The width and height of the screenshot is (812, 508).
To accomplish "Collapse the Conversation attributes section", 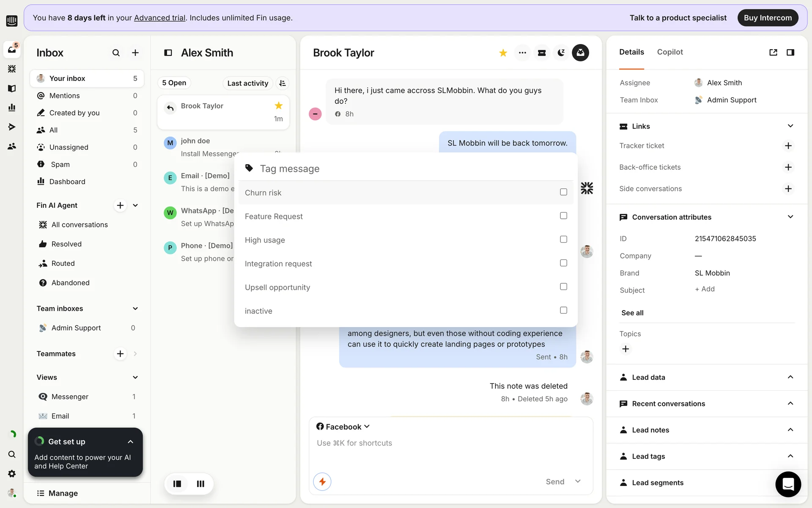I will [x=790, y=217].
